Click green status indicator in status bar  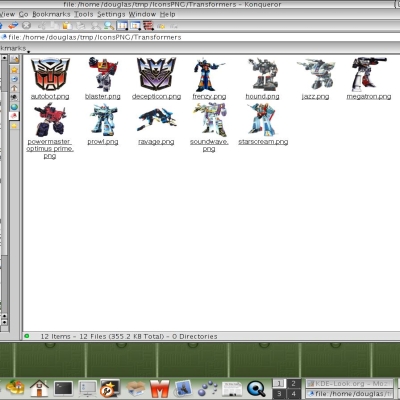coord(27,336)
